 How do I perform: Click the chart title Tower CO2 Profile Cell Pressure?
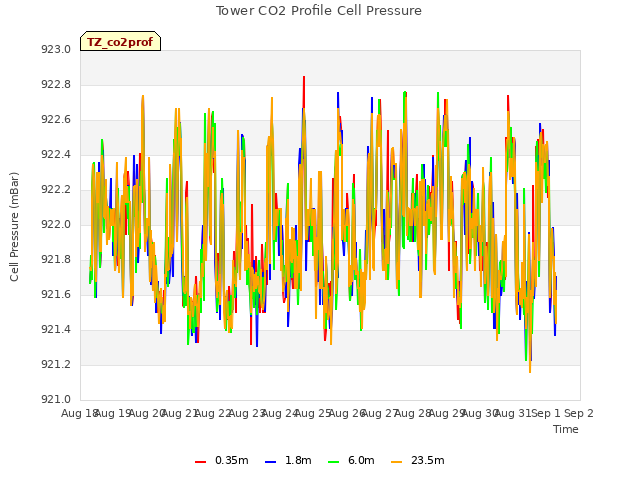[x=319, y=11]
